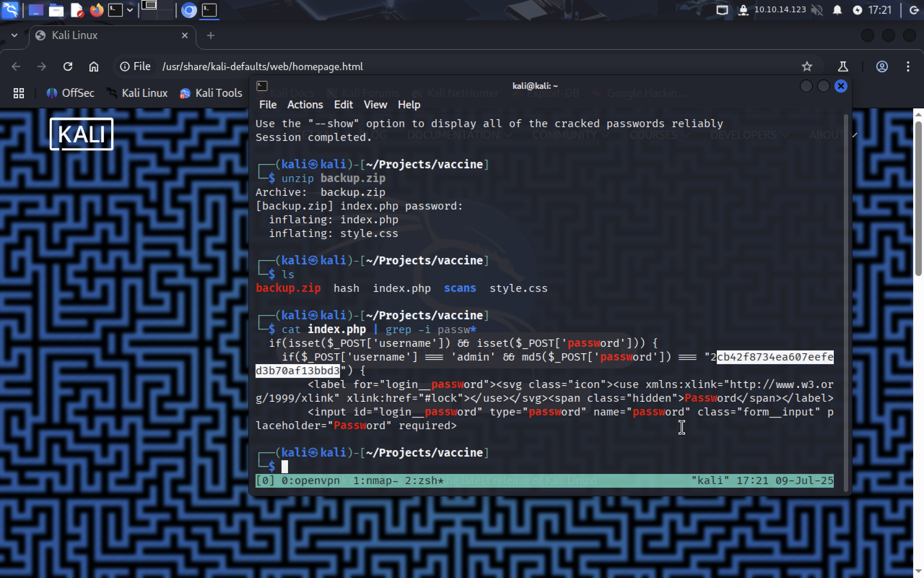
Task: Click the browser home button
Action: pos(93,66)
